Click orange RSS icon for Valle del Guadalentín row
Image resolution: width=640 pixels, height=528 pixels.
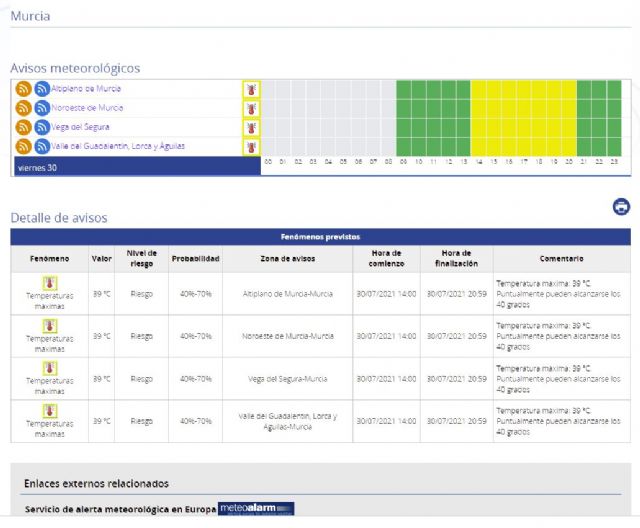tap(23, 146)
